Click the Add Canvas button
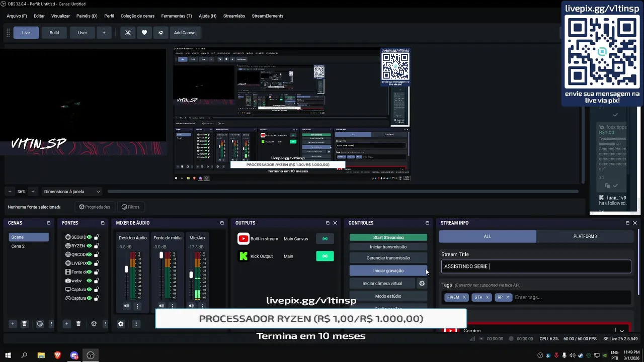 185,33
